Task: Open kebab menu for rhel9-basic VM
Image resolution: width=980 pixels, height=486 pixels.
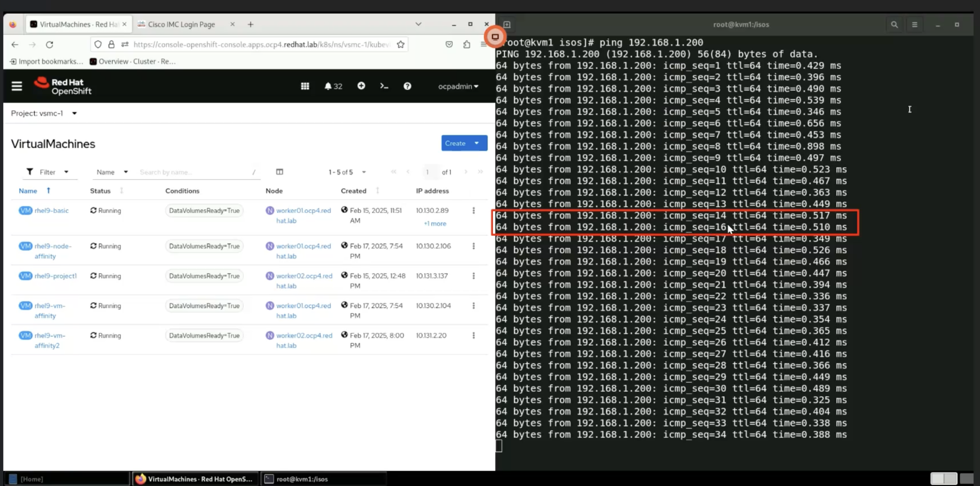Action: coord(474,211)
